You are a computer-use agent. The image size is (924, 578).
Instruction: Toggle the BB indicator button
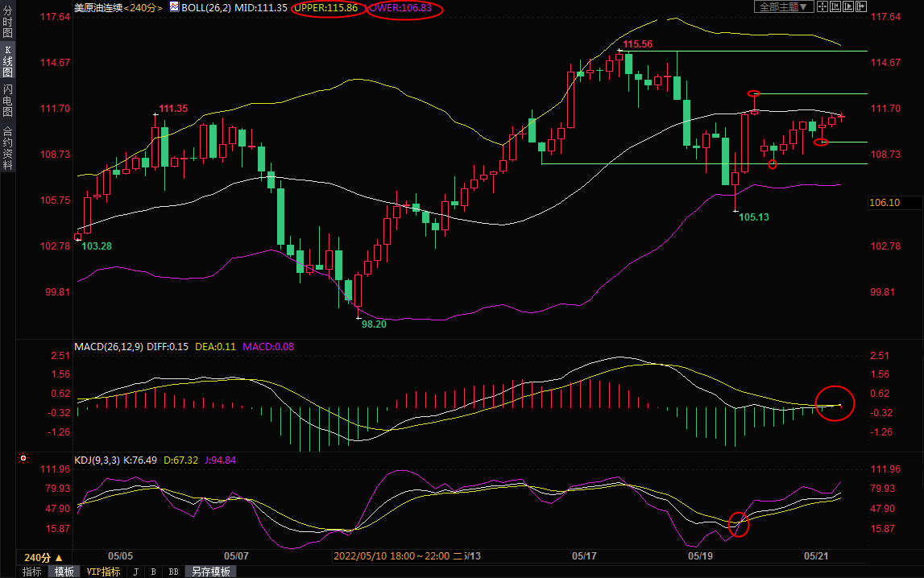point(173,572)
